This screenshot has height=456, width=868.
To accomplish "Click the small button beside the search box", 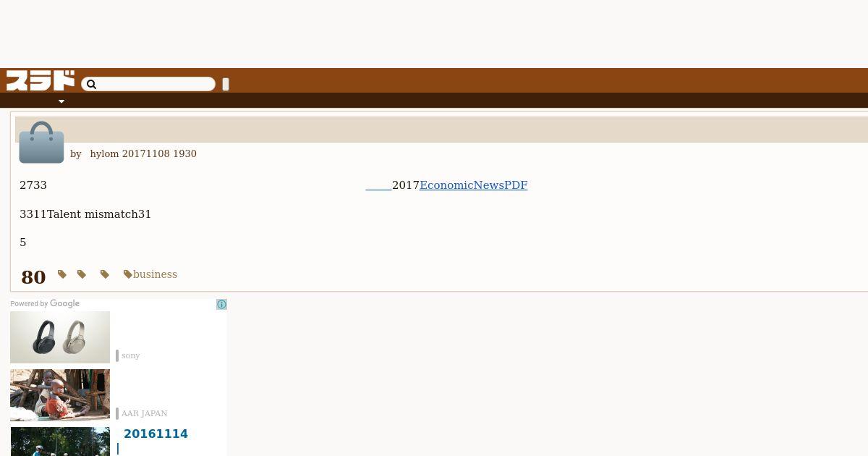I will [226, 85].
